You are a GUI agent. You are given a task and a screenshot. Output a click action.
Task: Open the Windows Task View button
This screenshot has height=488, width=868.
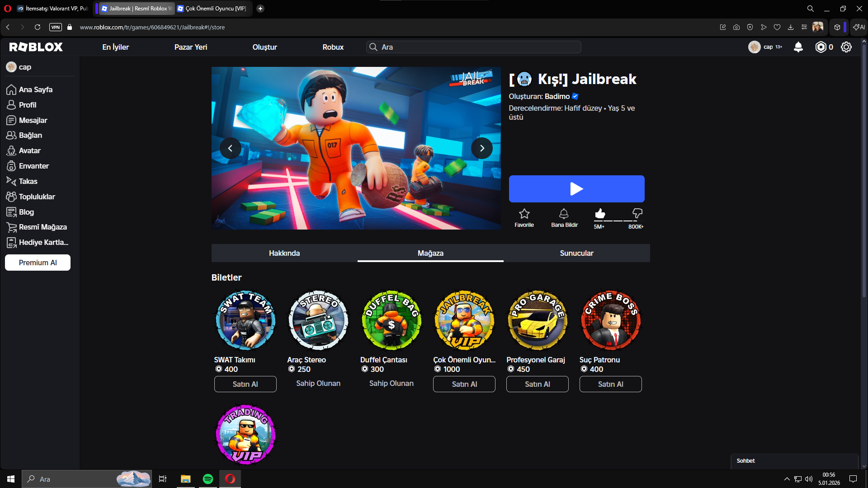(163, 479)
